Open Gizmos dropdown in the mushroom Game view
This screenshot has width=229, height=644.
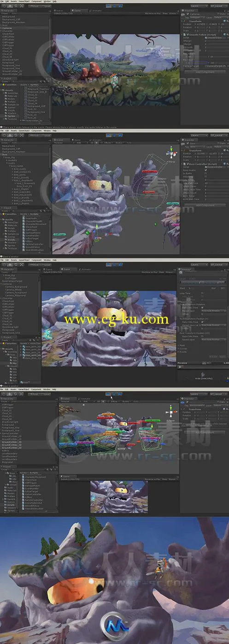click(x=174, y=13)
